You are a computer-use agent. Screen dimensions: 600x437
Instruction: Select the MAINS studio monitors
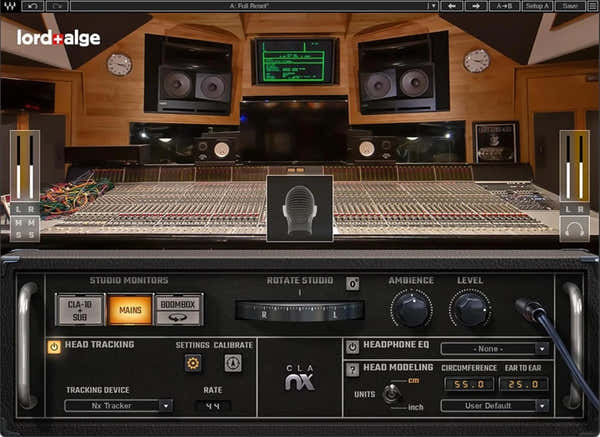point(130,310)
